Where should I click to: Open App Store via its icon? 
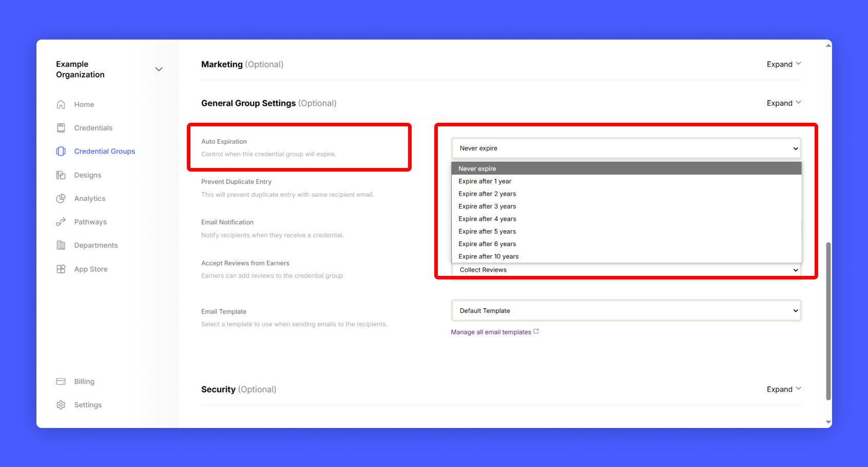pos(61,269)
